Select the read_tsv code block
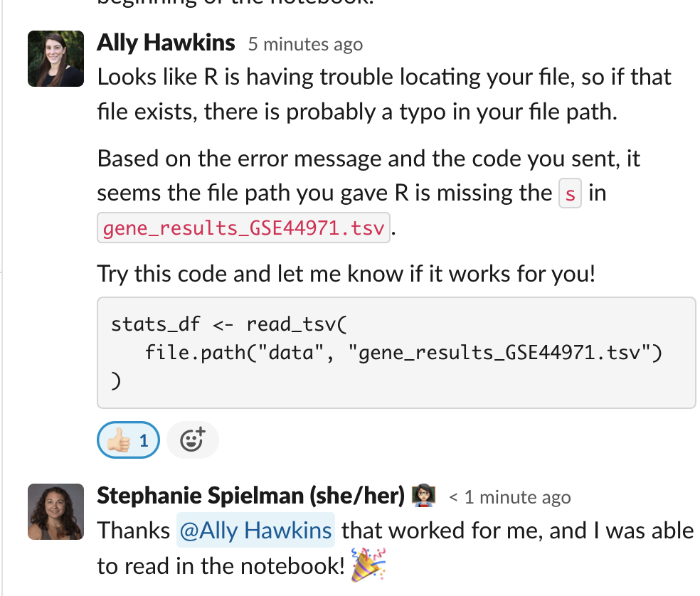Image resolution: width=700 pixels, height=596 pixels. (x=396, y=353)
